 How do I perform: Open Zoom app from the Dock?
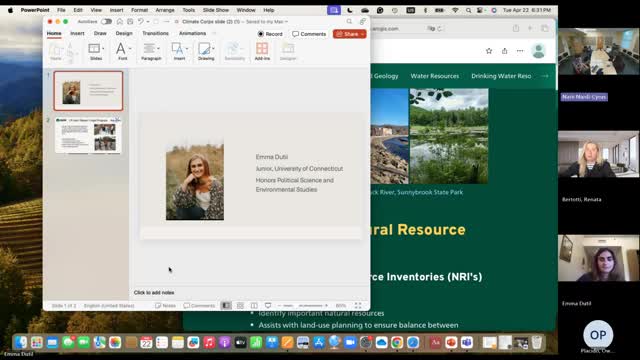[350, 342]
